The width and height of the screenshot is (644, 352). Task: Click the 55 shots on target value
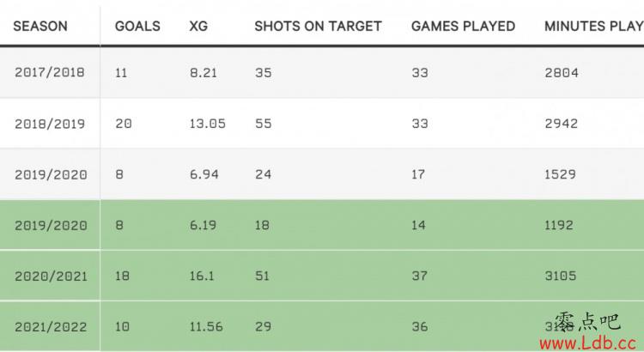(x=264, y=124)
